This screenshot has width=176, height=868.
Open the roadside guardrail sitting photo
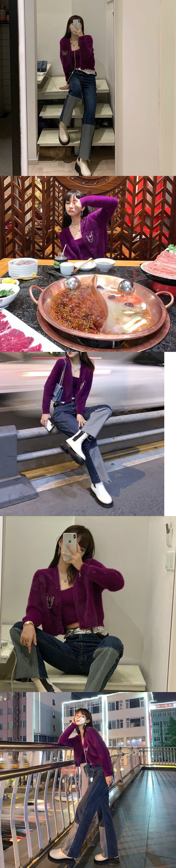(82, 434)
